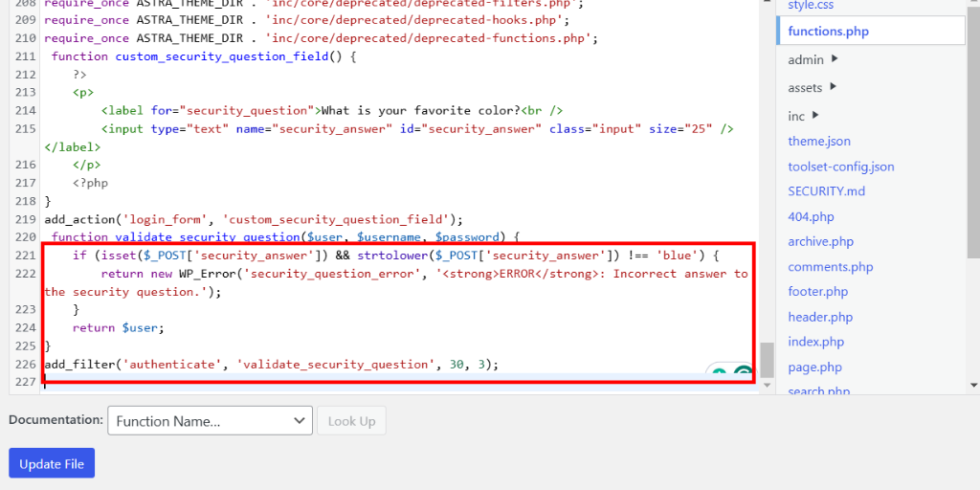Screen dimensions: 980x490
Task: Place cursor on line 227 of editor
Action: pos(400,382)
